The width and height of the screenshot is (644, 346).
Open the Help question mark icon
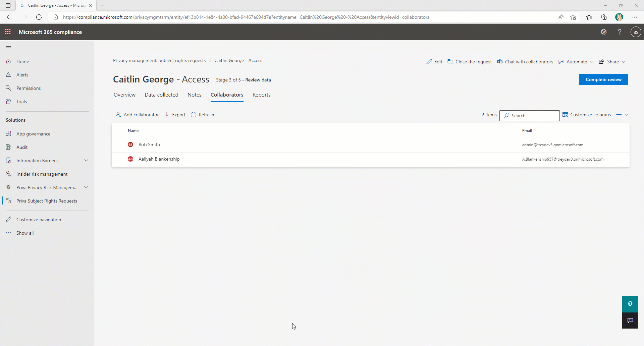620,32
